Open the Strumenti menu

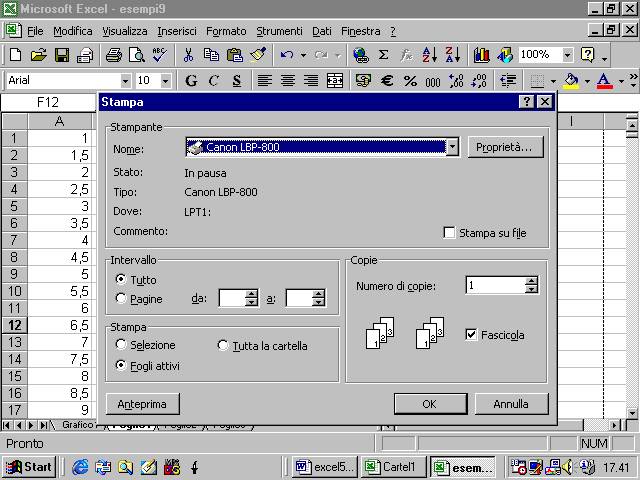pyautogui.click(x=279, y=31)
